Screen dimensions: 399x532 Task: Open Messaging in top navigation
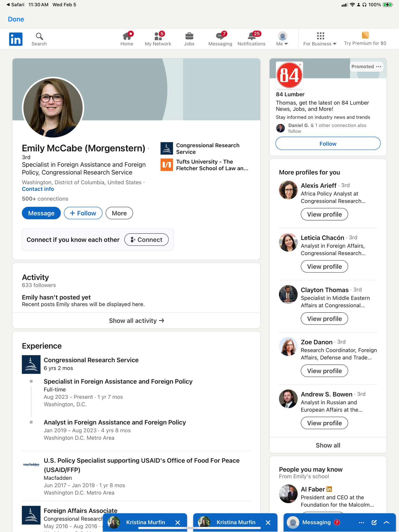220,39
